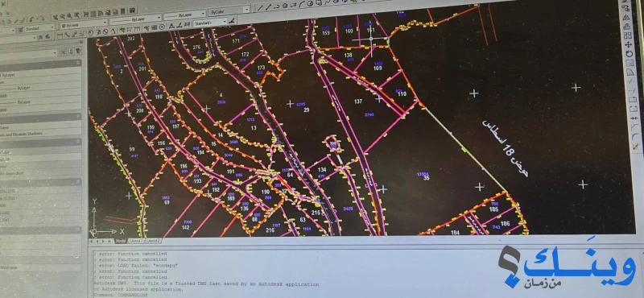Switch to the Layout1 tab
644x298 pixels.
tap(136, 241)
